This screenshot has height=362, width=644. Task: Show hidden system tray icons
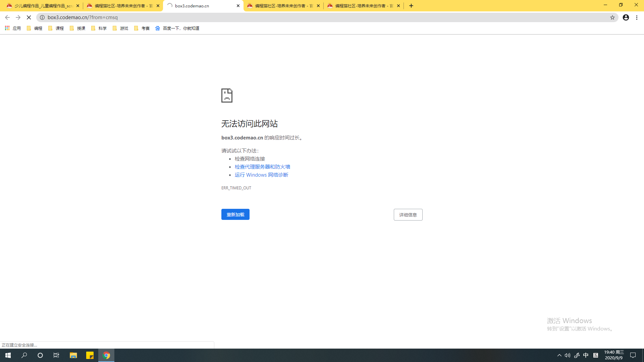(559, 355)
